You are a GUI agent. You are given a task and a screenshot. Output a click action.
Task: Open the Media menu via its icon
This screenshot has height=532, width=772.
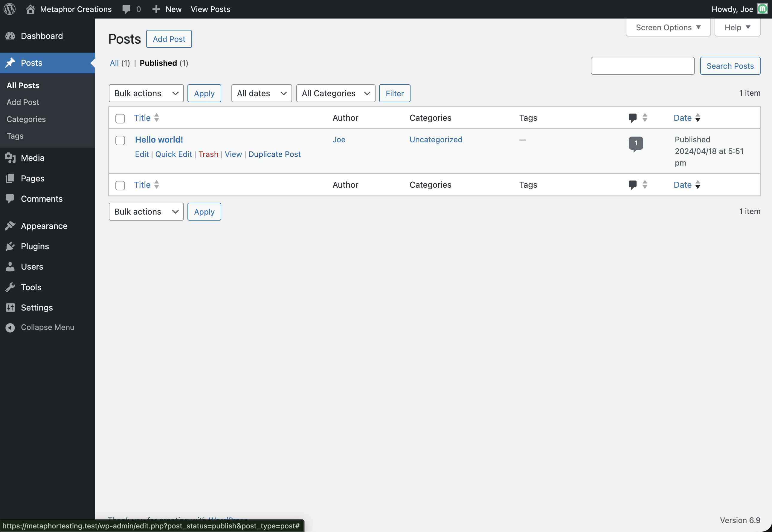tap(10, 158)
